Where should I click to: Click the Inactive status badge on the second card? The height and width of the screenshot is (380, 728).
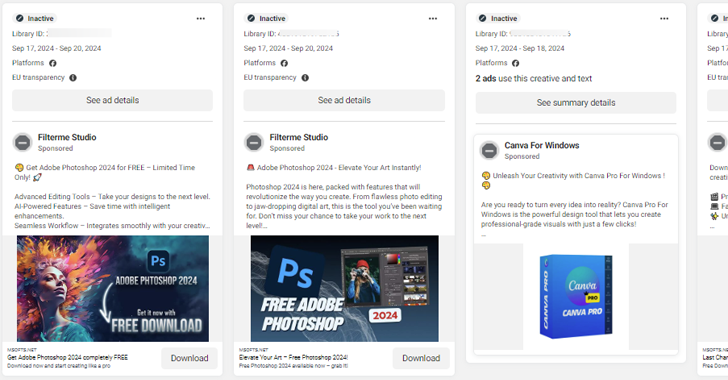tap(266, 19)
